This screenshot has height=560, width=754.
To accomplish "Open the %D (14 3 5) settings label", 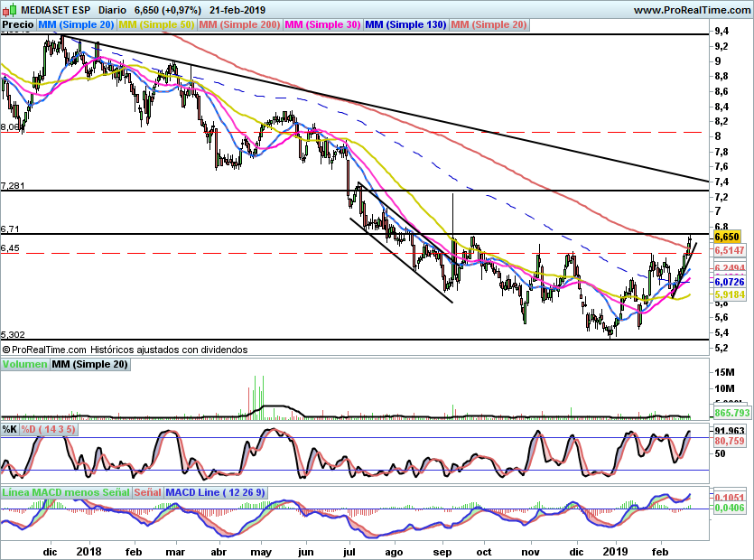I will point(48,429).
